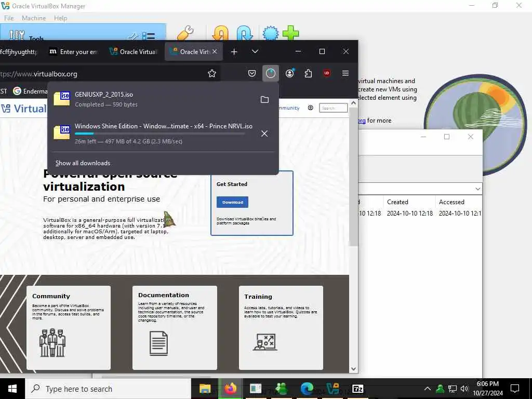Expand the dropdown in the background window
532x399 pixels.
(x=478, y=189)
